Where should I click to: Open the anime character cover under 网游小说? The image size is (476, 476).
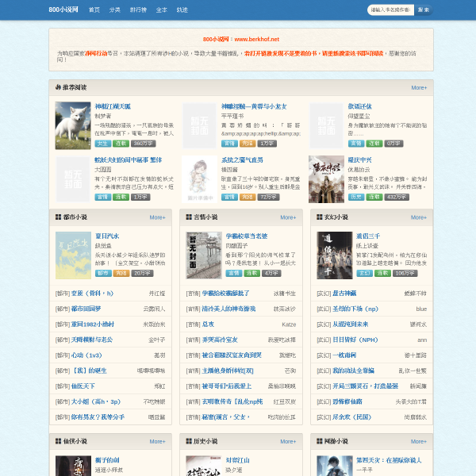pyautogui.click(x=335, y=466)
